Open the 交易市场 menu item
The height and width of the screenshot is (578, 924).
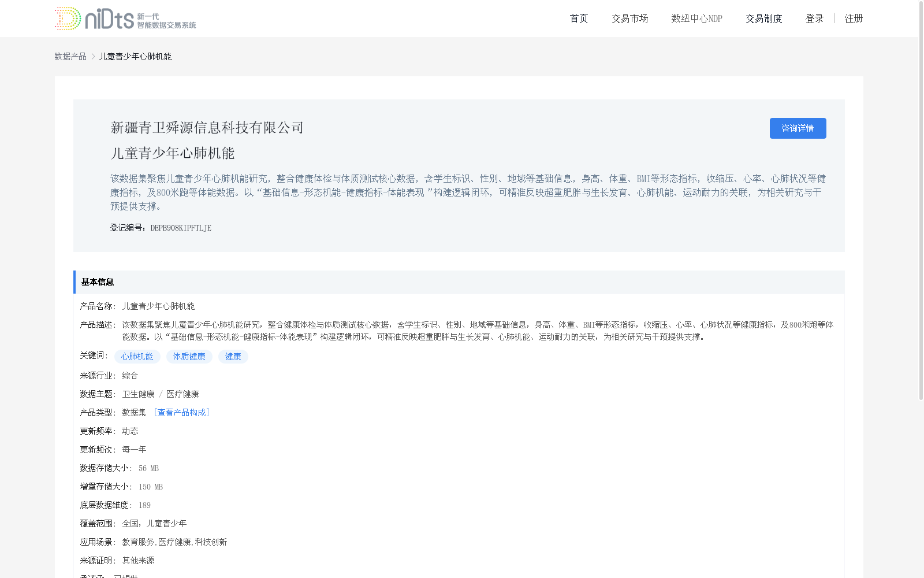tap(629, 18)
